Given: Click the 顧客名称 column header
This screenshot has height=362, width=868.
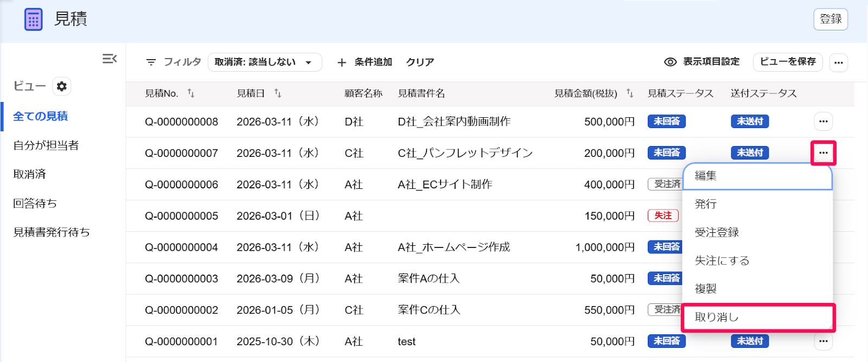Looking at the screenshot, I should tap(363, 93).
